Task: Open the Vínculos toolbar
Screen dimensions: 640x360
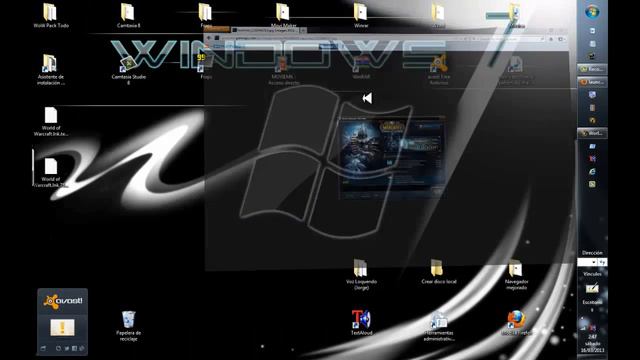Action: pos(592,274)
